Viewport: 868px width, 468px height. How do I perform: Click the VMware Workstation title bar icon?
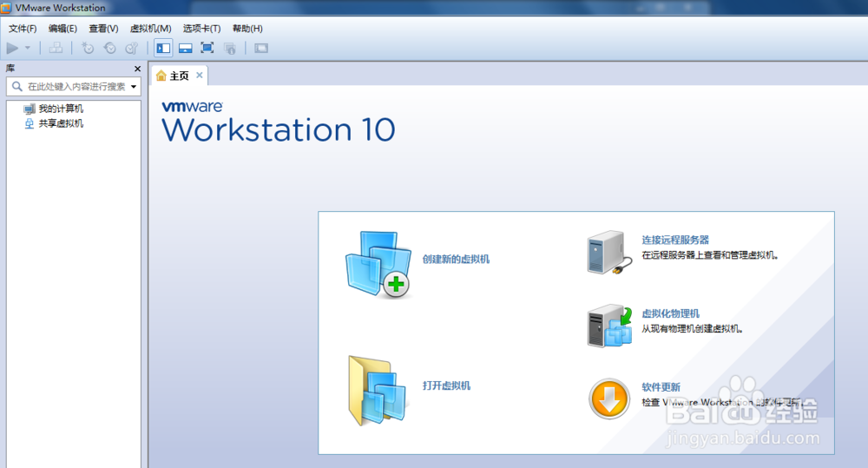(x=6, y=8)
